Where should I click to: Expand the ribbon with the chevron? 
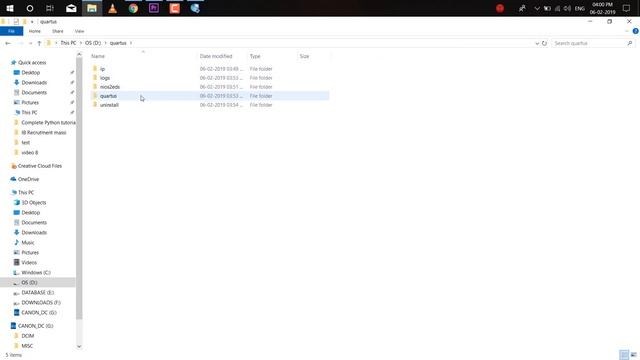click(x=627, y=31)
